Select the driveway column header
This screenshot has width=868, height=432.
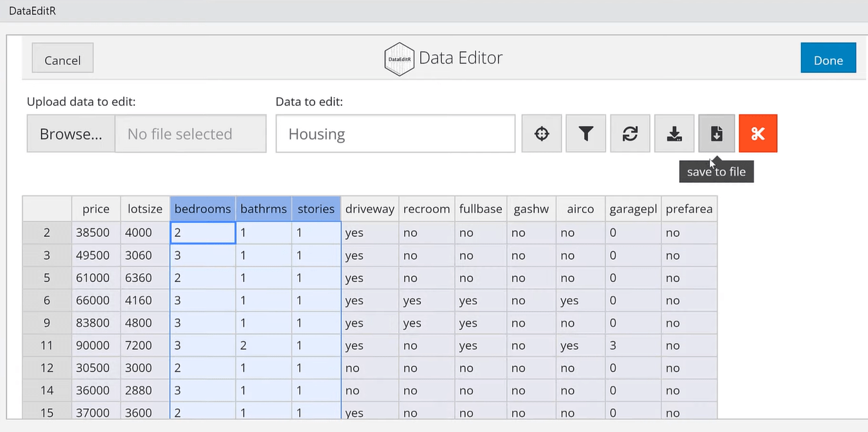pos(370,209)
